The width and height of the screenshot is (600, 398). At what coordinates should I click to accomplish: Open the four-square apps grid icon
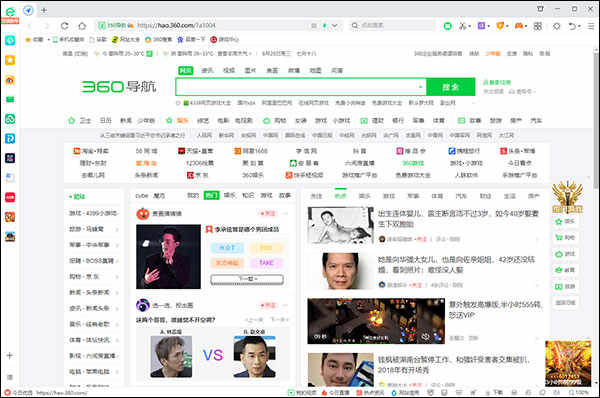click(538, 26)
